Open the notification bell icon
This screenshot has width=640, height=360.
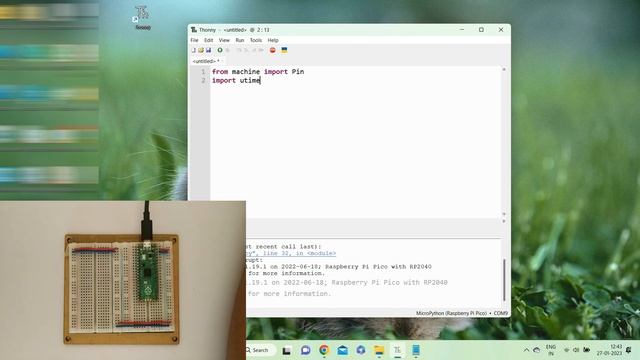tap(629, 350)
